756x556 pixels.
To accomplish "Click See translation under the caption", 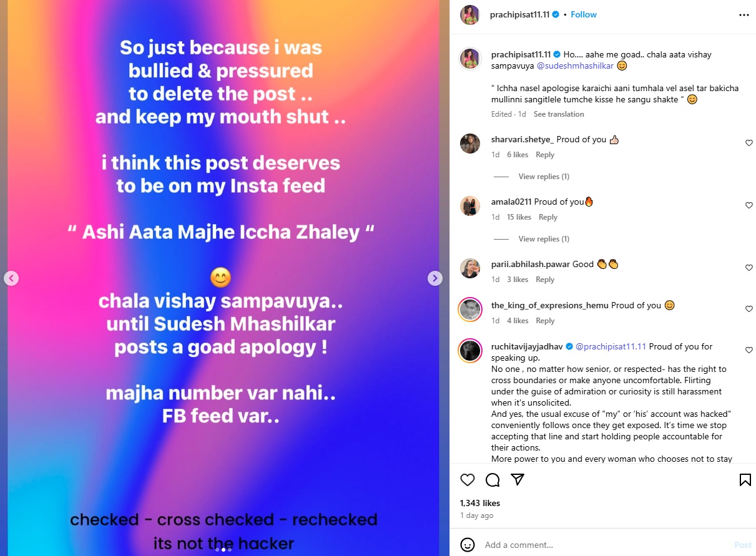I will pos(559,114).
